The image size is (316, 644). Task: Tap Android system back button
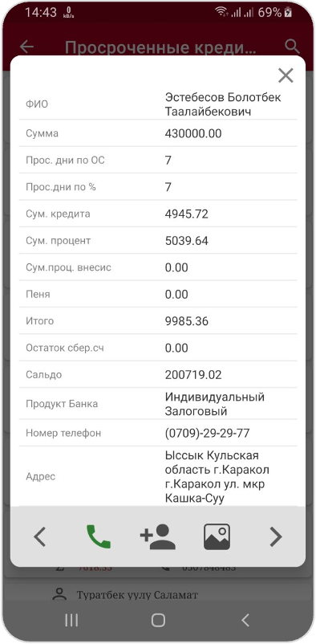click(x=245, y=620)
